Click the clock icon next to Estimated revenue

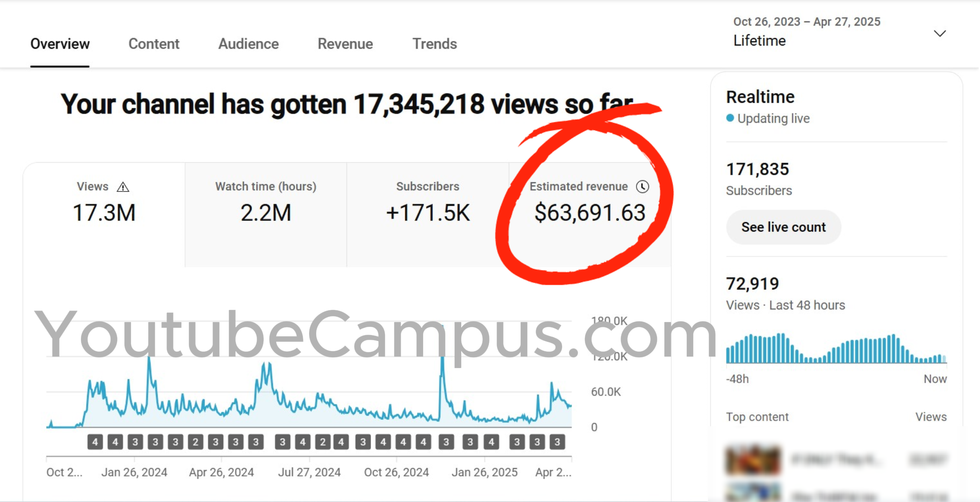(642, 186)
